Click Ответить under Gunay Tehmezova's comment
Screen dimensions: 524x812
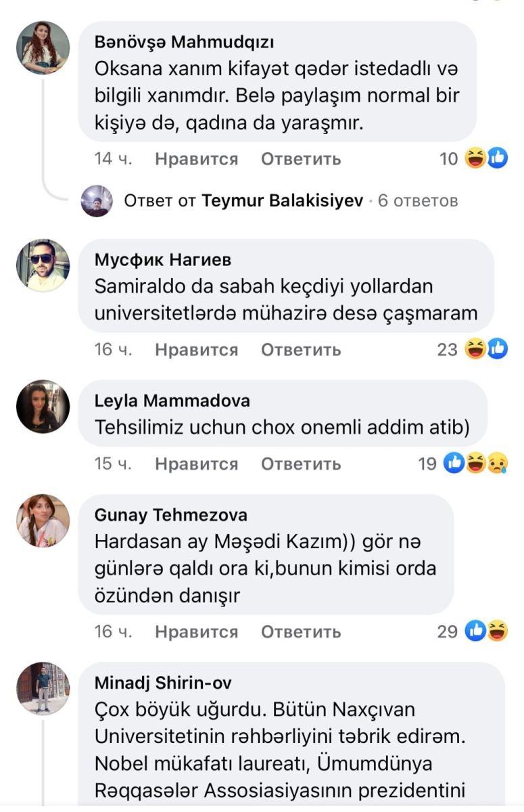point(301,631)
